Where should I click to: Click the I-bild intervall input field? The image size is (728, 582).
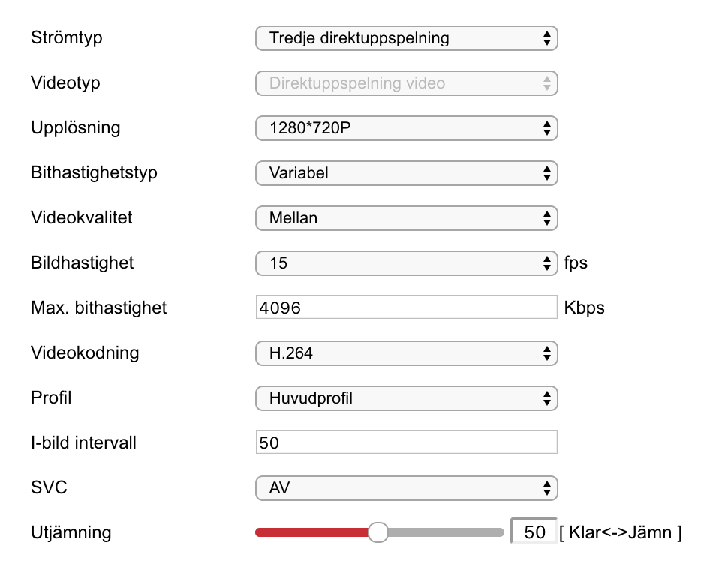coord(405,442)
